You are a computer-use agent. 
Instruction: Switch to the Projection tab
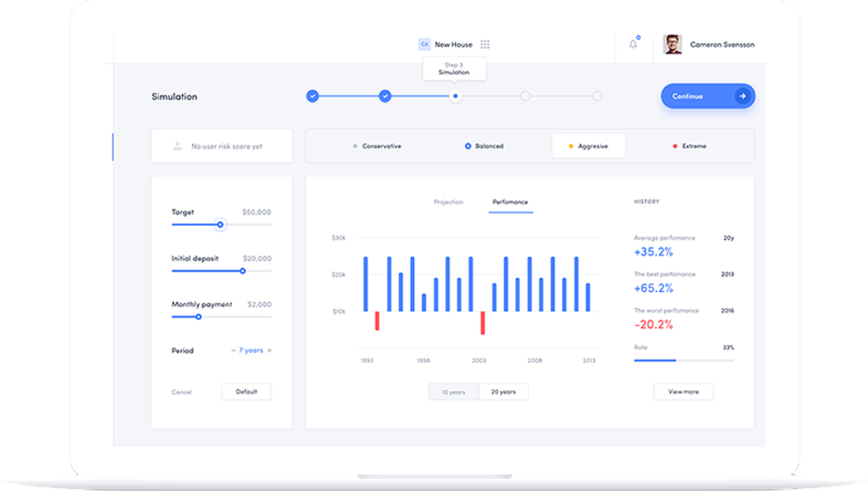click(448, 202)
